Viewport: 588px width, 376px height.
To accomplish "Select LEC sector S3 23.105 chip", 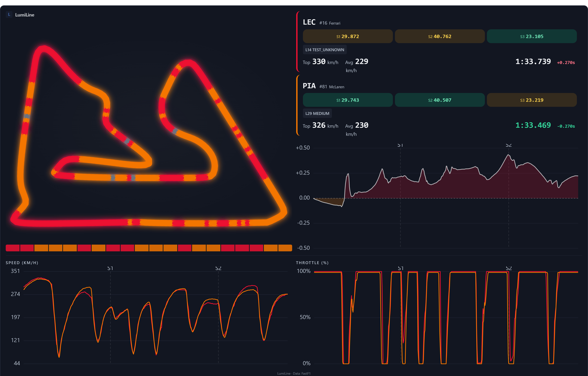I will click(532, 36).
